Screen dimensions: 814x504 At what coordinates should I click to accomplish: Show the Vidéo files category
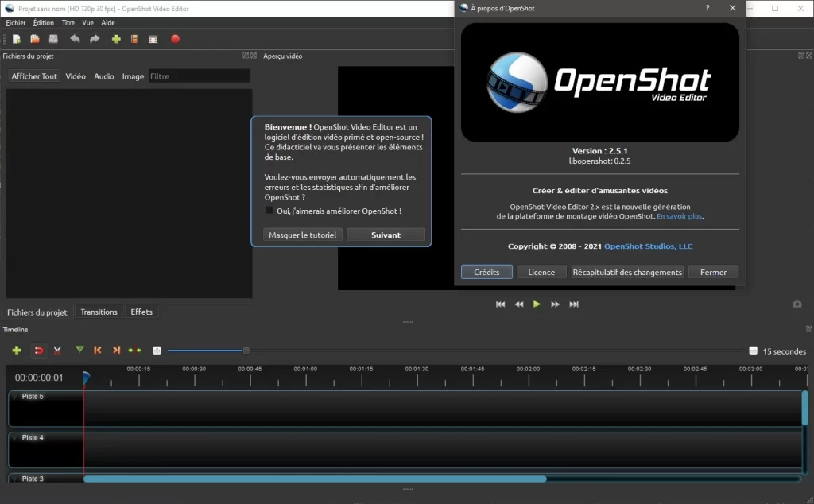[75, 76]
